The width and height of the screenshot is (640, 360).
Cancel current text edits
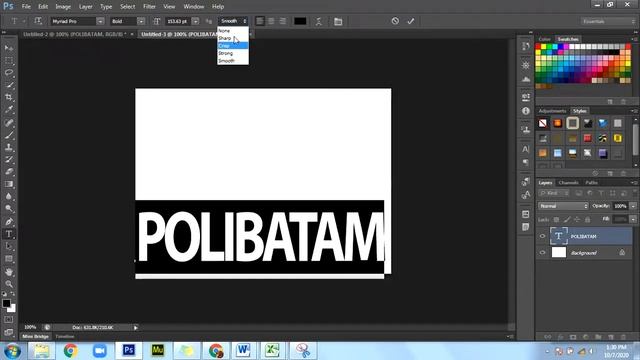[x=395, y=21]
